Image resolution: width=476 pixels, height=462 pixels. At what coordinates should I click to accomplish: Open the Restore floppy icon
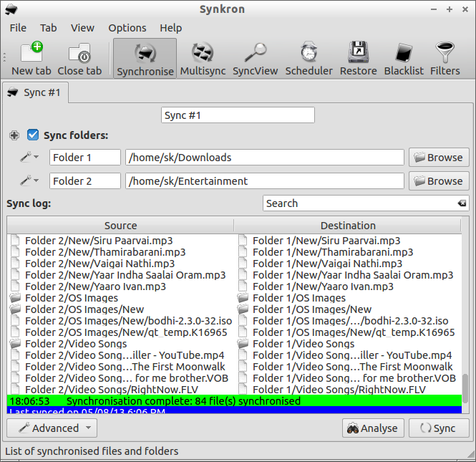(358, 58)
